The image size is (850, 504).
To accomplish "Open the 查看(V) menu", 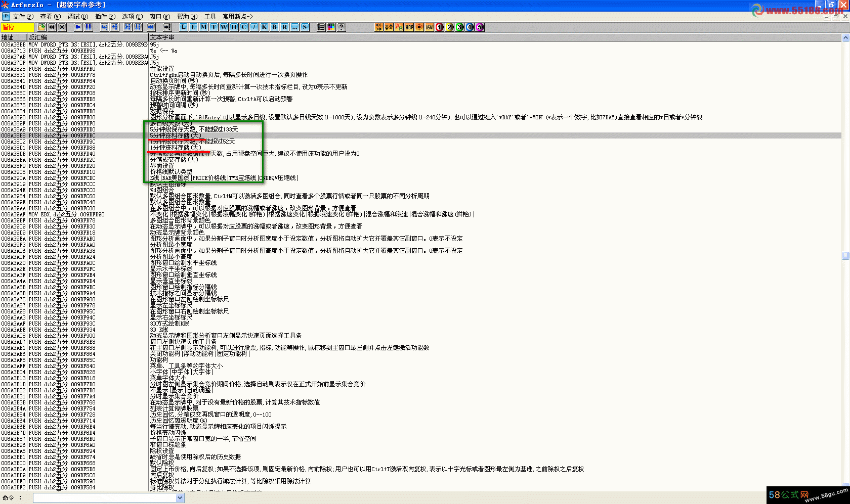I will 50,17.
